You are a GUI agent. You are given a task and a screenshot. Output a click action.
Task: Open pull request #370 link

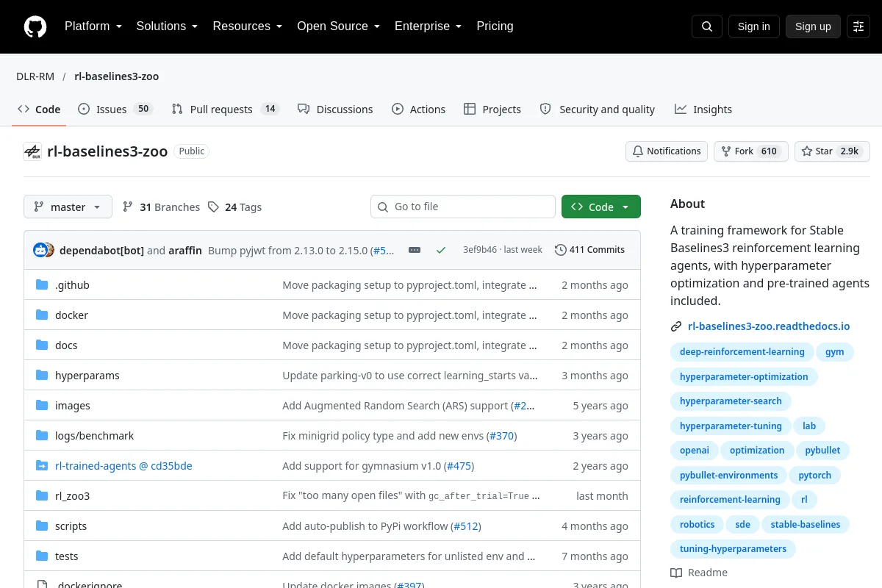(501, 436)
